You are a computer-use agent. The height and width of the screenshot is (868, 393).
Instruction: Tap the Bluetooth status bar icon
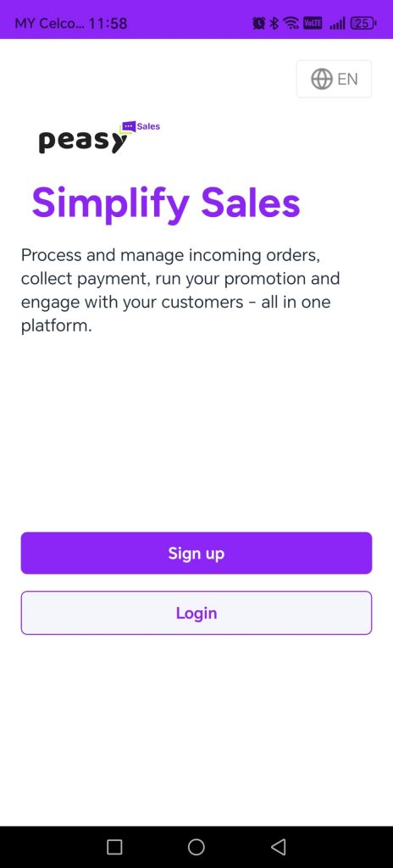click(274, 23)
